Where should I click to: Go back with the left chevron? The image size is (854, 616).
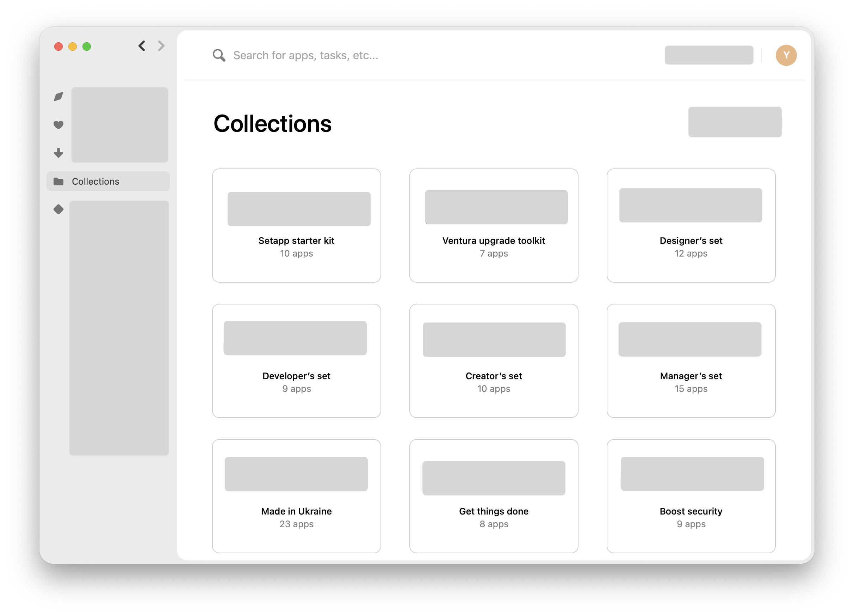142,46
